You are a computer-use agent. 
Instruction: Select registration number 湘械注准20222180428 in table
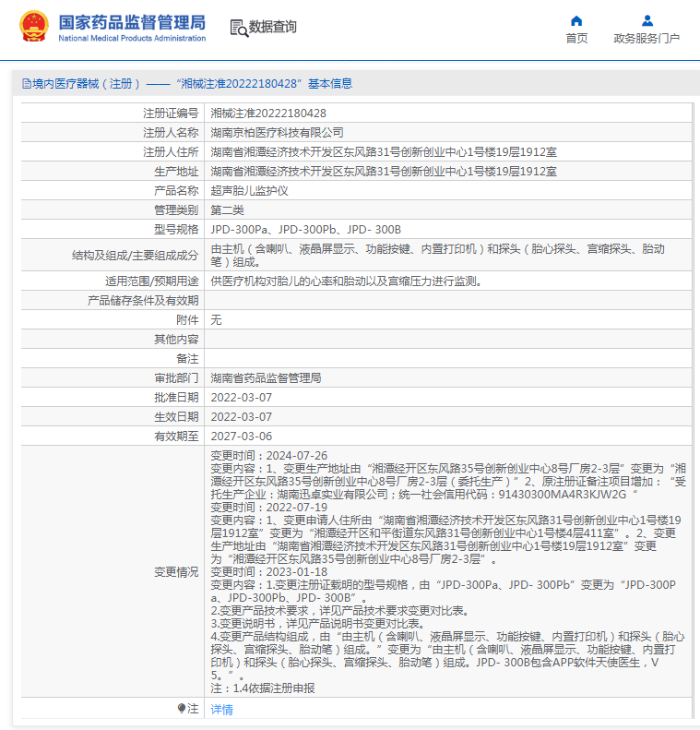(268, 114)
